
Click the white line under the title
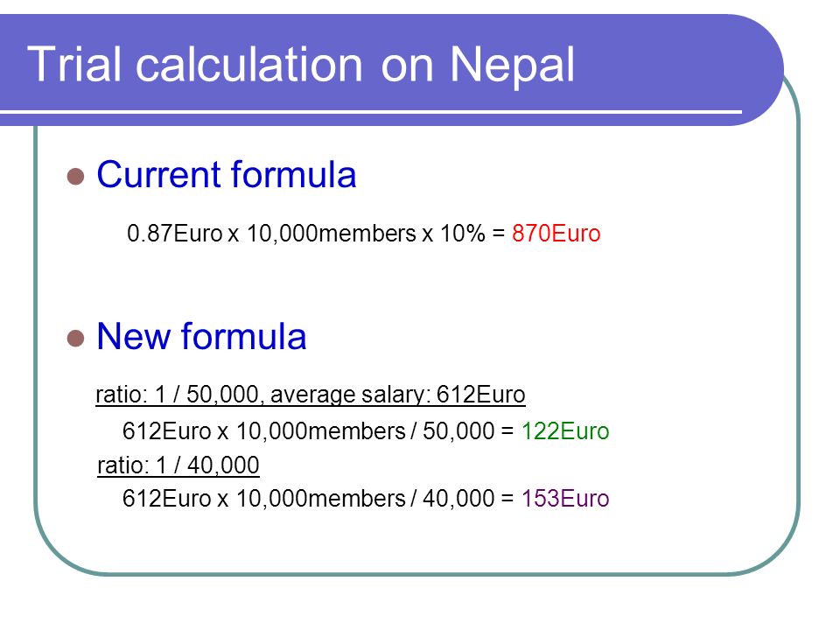click(371, 112)
